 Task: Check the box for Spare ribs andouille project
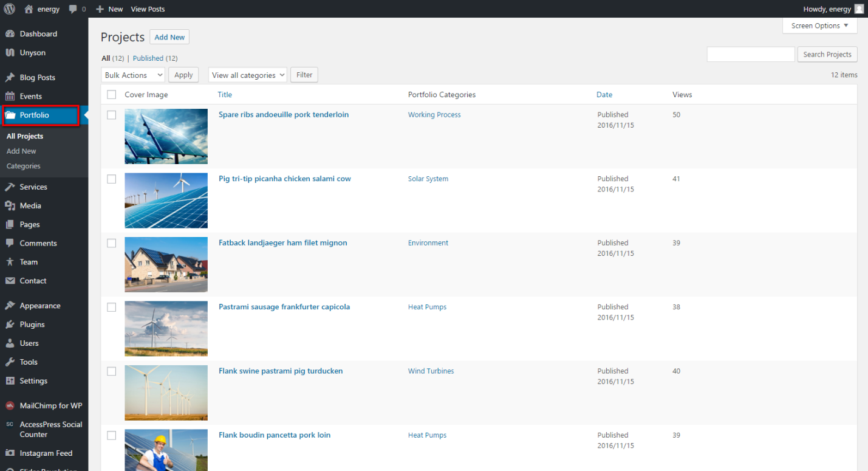[x=111, y=115]
